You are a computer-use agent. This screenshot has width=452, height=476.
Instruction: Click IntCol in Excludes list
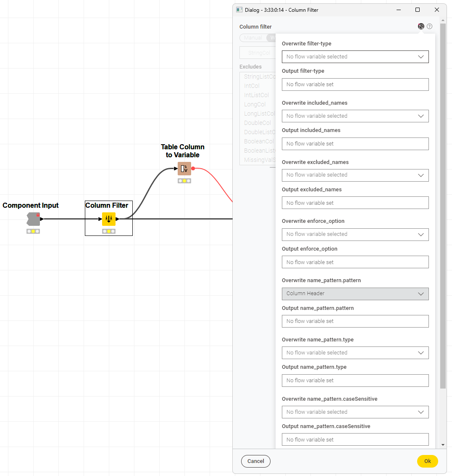click(252, 86)
